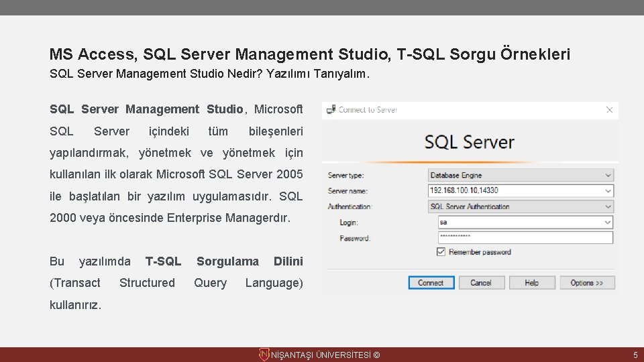Open the Authentication dropdown
644x362 pixels.
pyautogui.click(x=521, y=206)
